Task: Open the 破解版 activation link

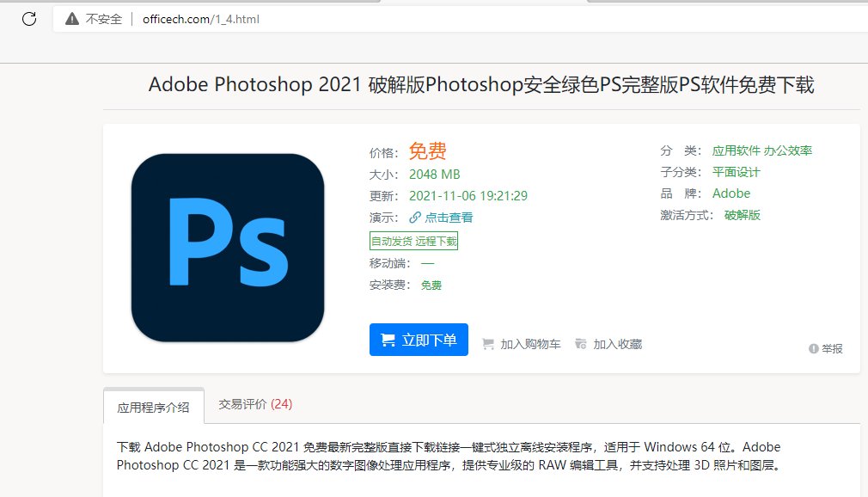Action: (740, 214)
